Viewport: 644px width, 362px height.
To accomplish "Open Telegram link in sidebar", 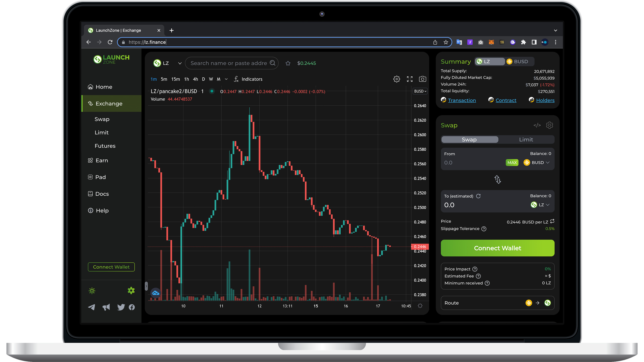I will (92, 307).
